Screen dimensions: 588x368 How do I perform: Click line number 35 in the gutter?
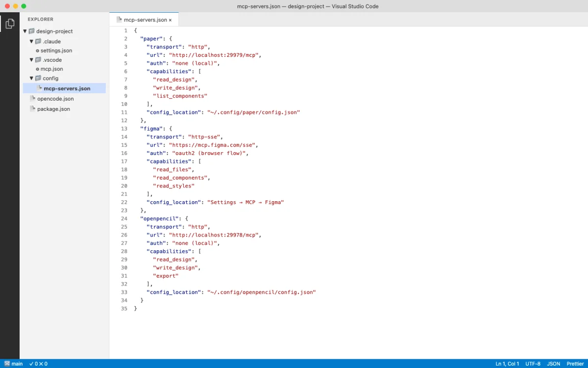click(x=123, y=309)
